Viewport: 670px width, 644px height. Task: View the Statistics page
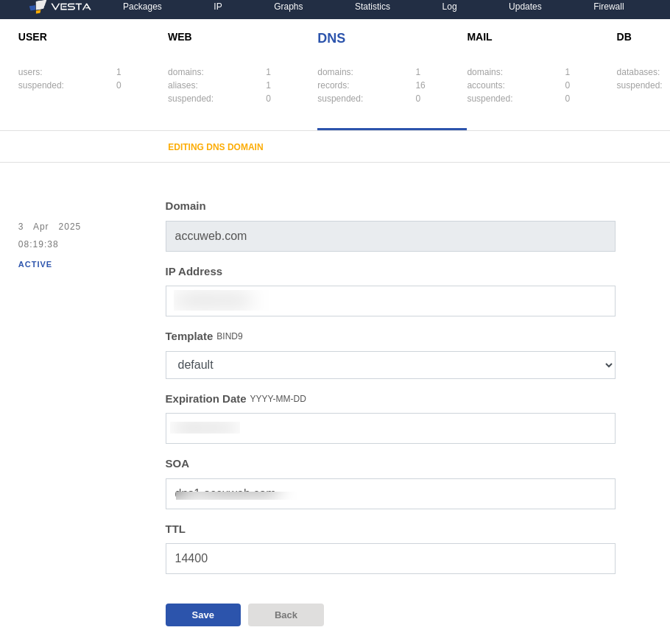372,7
